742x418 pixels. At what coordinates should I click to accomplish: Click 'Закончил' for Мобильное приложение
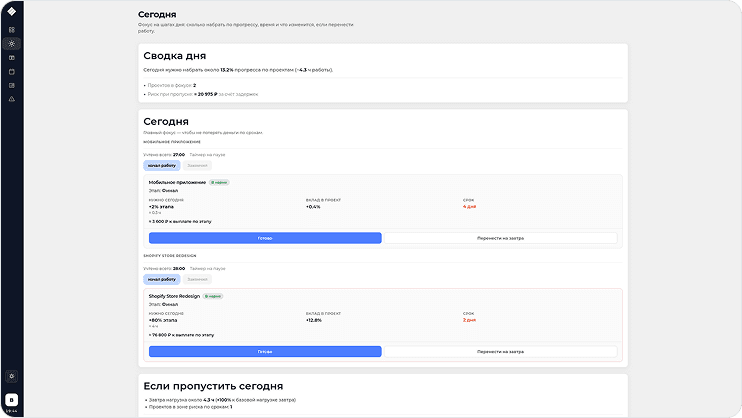pos(197,166)
